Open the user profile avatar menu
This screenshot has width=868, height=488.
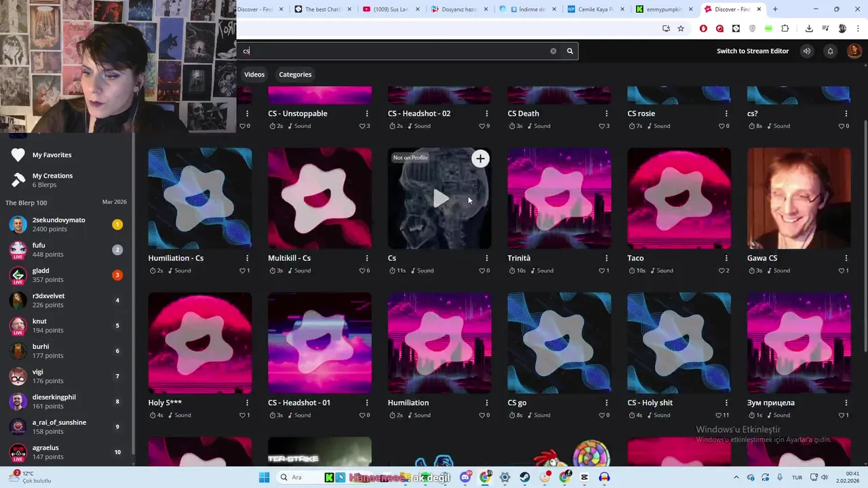[854, 51]
